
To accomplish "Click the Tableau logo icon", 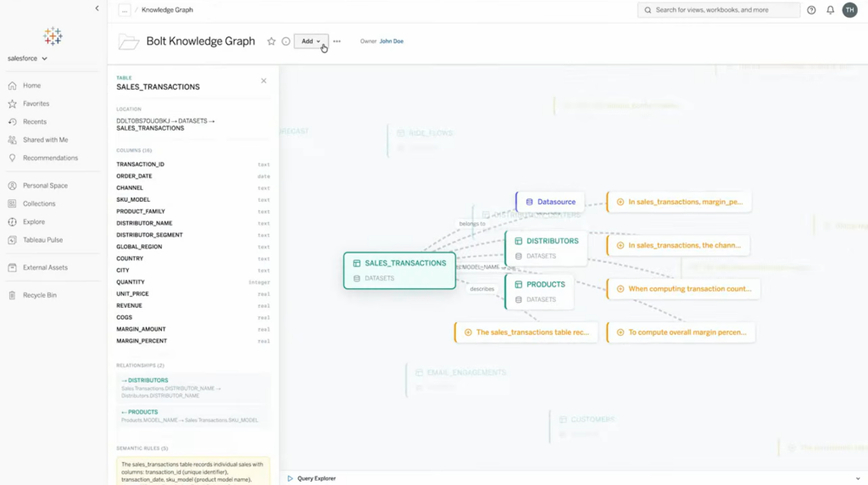I will point(53,36).
